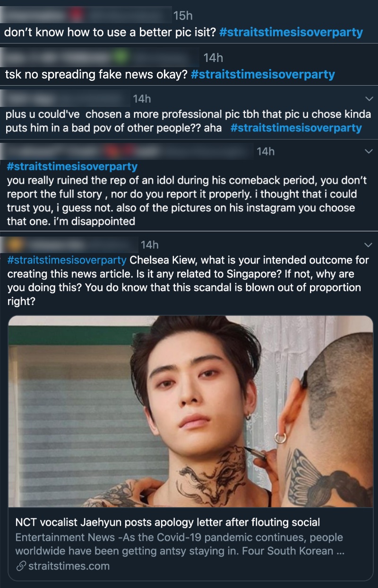378x588 pixels.
Task: Open the blurred username of the first tweet
Action: (86, 15)
